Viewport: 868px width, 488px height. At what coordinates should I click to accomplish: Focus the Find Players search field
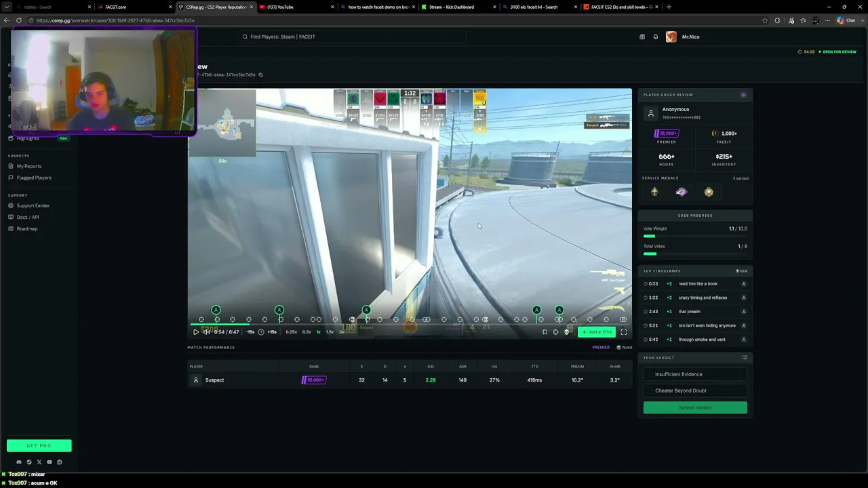click(x=353, y=37)
